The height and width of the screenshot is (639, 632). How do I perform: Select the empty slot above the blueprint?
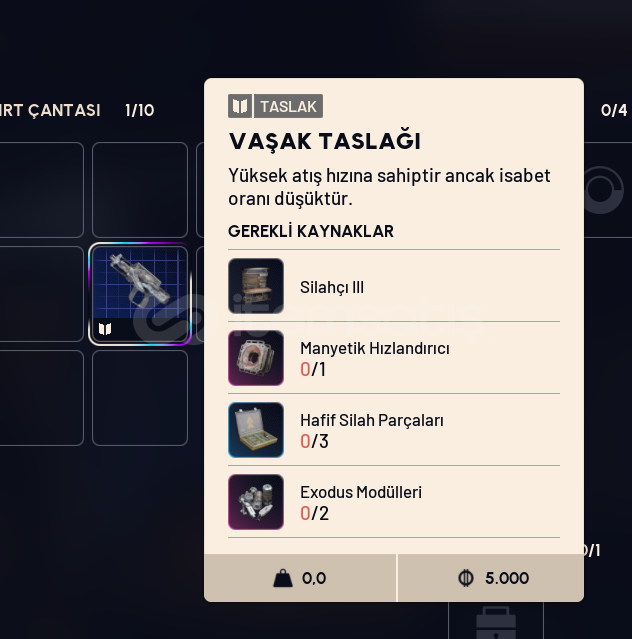140,190
